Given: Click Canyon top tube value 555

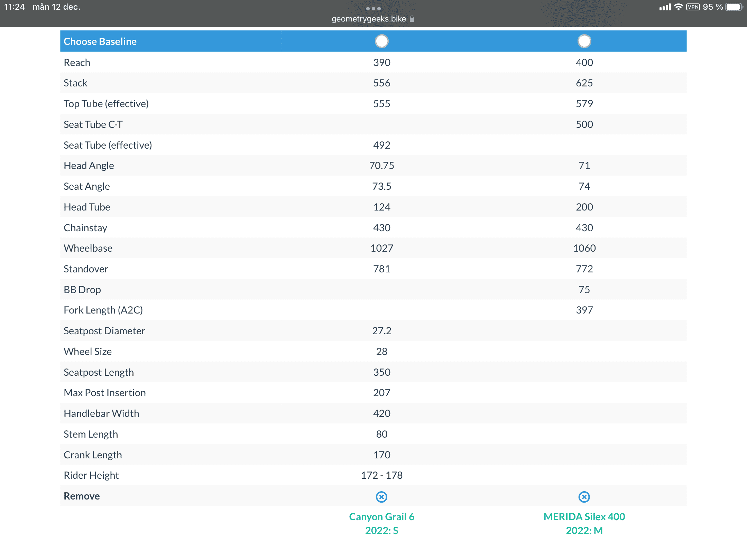Looking at the screenshot, I should tap(381, 104).
